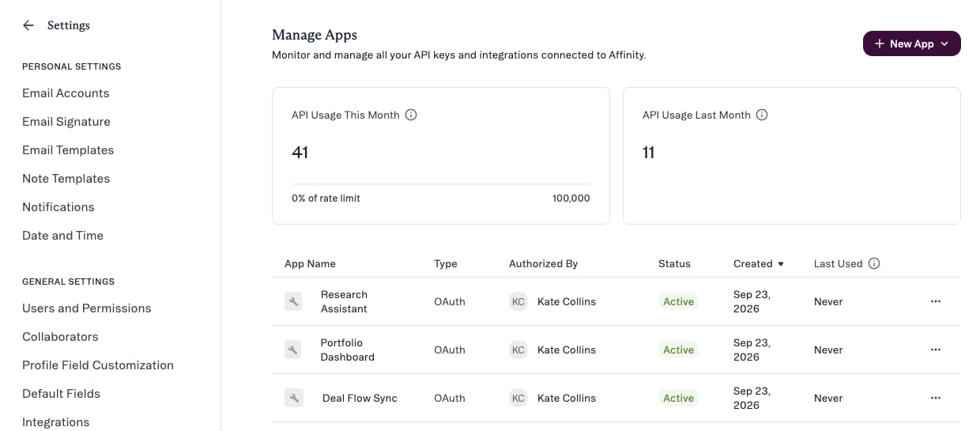Click Never value in Research Assistant row

point(828,301)
